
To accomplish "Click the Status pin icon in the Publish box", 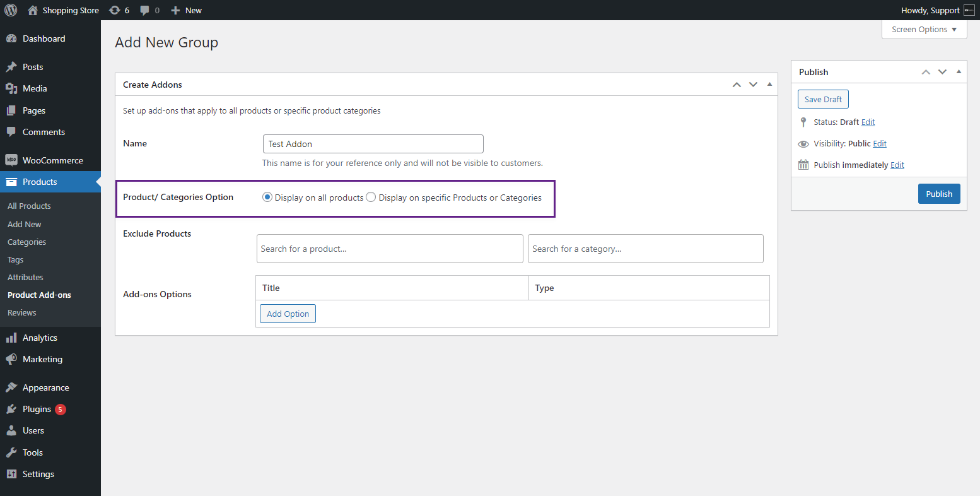I will click(x=803, y=122).
